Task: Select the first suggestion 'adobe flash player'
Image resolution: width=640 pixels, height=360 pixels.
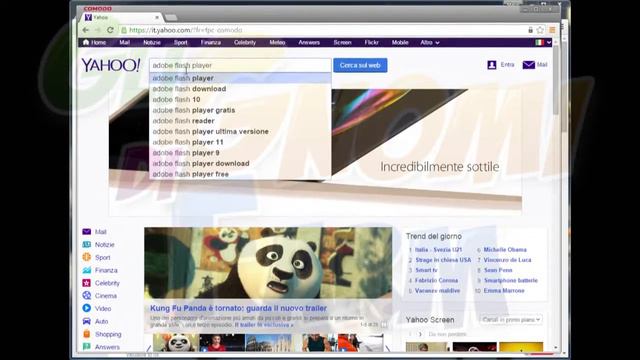Action: tap(240, 78)
